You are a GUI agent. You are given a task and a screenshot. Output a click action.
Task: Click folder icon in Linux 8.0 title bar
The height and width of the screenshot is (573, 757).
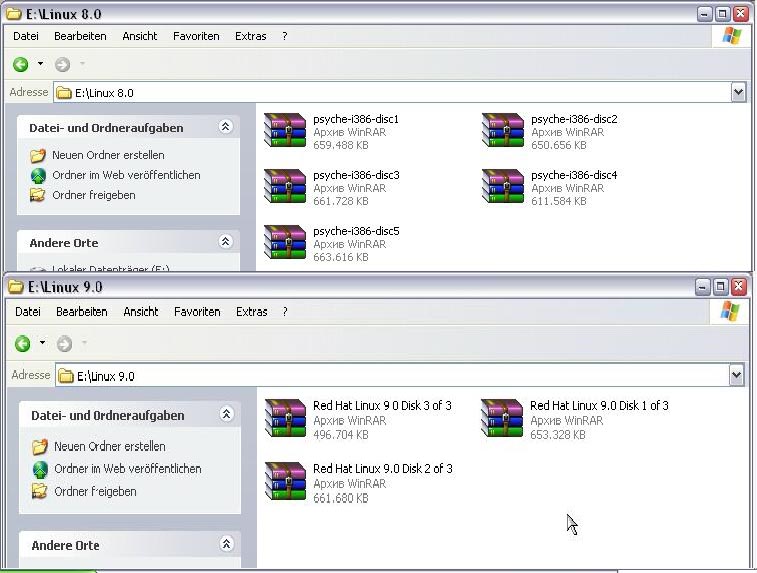tap(14, 14)
